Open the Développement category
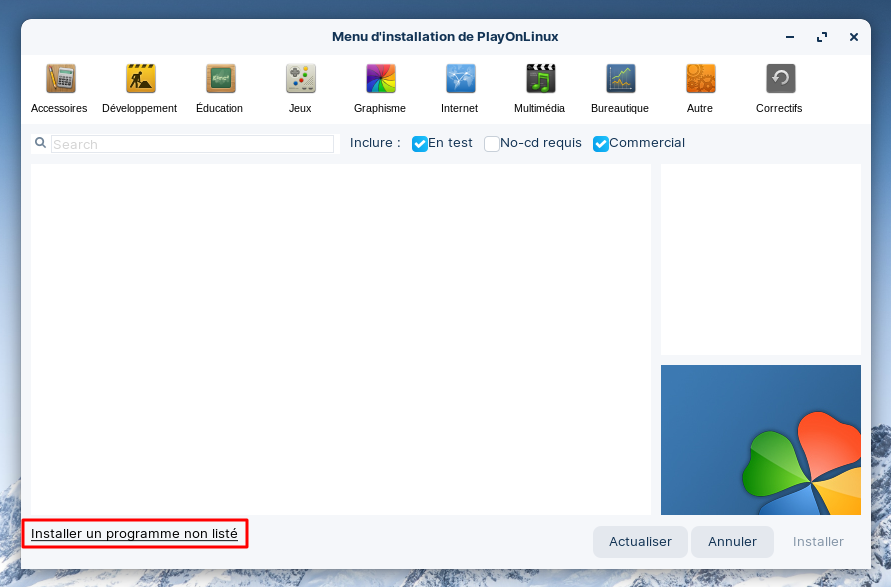This screenshot has width=891, height=587. (140, 89)
